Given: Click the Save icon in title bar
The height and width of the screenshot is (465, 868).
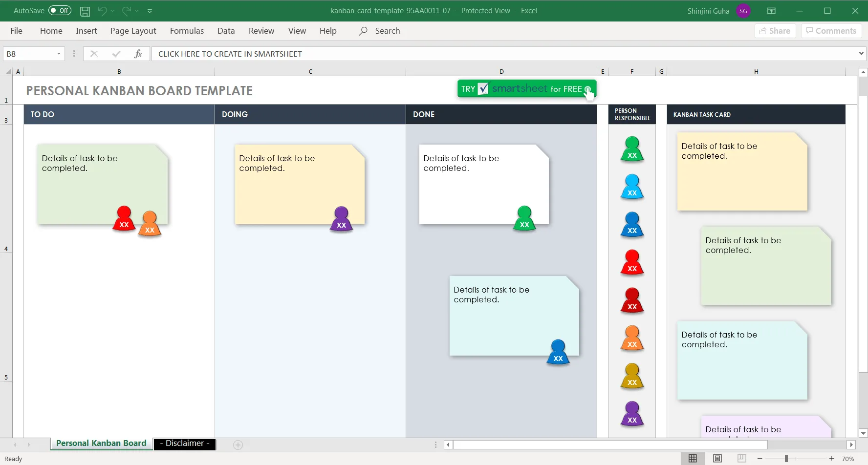Looking at the screenshot, I should (x=85, y=11).
